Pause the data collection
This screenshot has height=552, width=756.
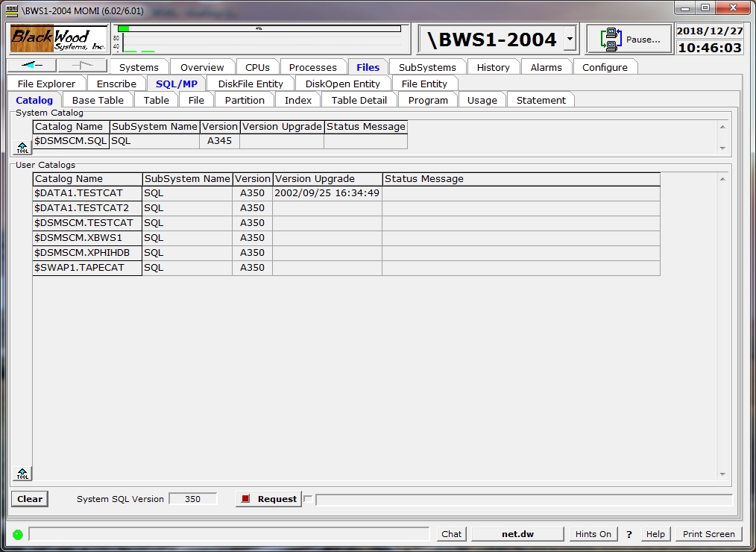pos(629,40)
